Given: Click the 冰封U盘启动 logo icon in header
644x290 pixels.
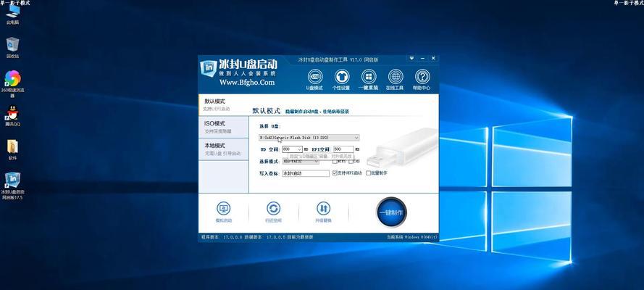Looking at the screenshot, I should click(208, 69).
